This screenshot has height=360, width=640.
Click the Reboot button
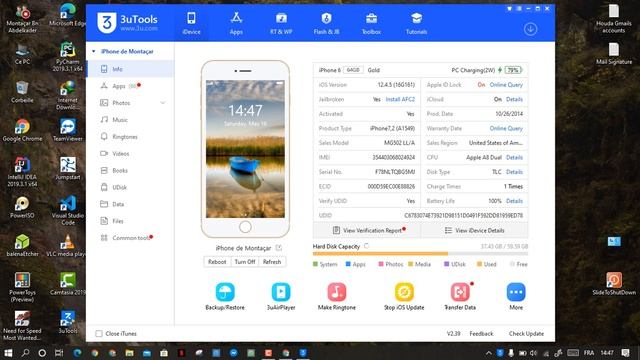pyautogui.click(x=217, y=262)
